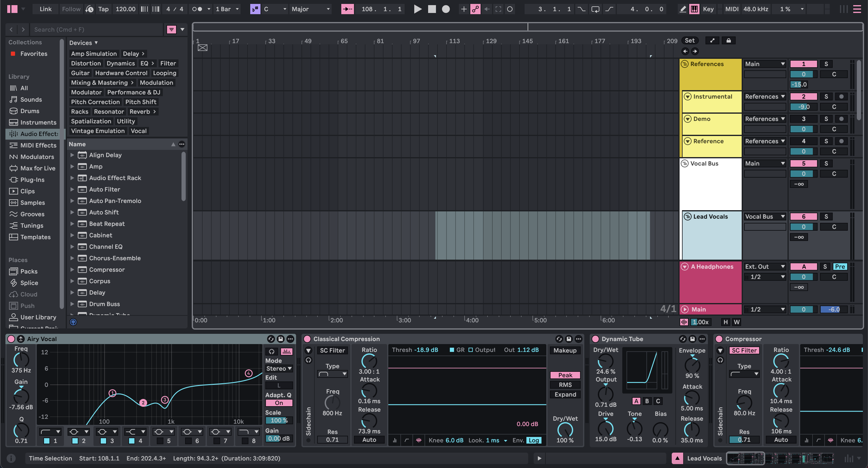This screenshot has height=468, width=868.
Task: Click the Follow button in the toolbar
Action: [71, 9]
